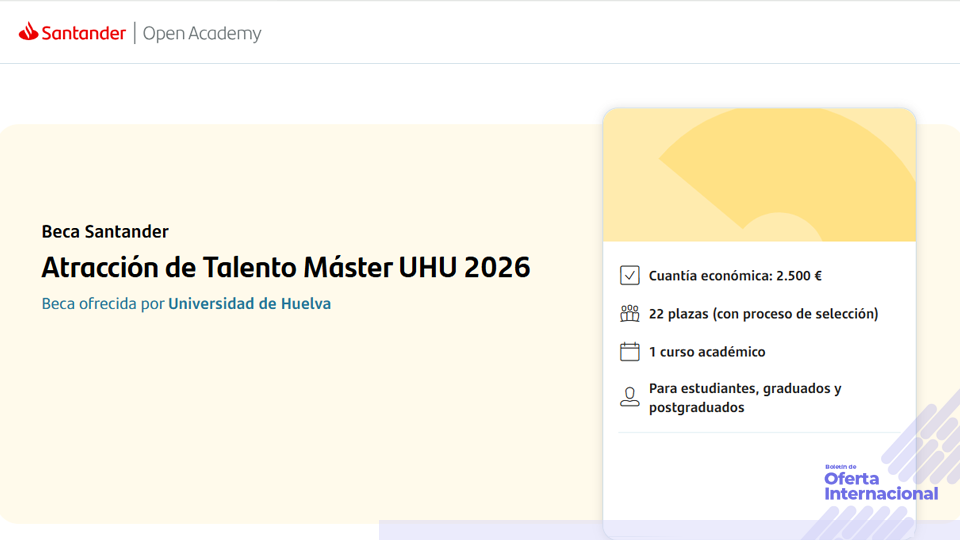Click the lavender band at the page bottom
The width and height of the screenshot is (960, 540).
coord(490,530)
